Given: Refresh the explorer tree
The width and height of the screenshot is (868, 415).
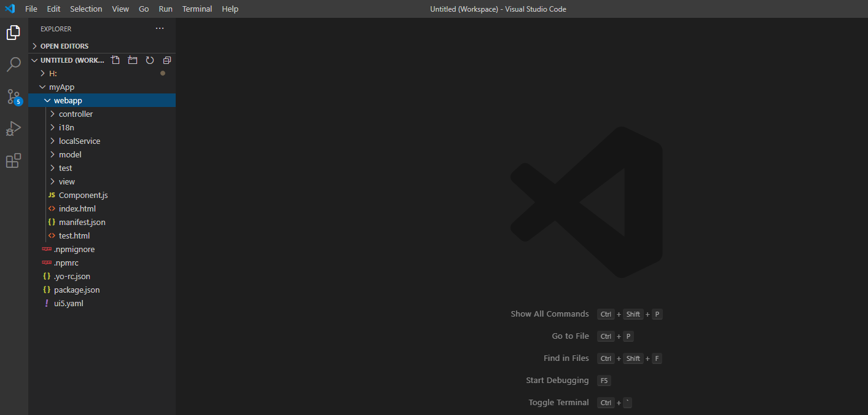Looking at the screenshot, I should pos(150,60).
